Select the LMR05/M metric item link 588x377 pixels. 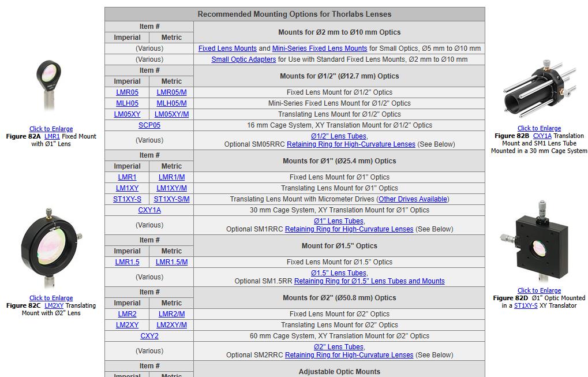point(172,92)
